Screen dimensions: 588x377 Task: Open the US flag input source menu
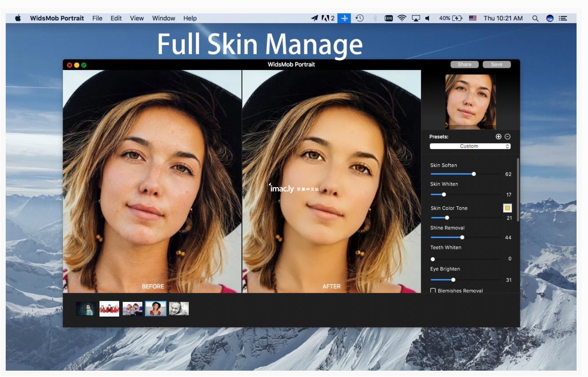tap(473, 18)
